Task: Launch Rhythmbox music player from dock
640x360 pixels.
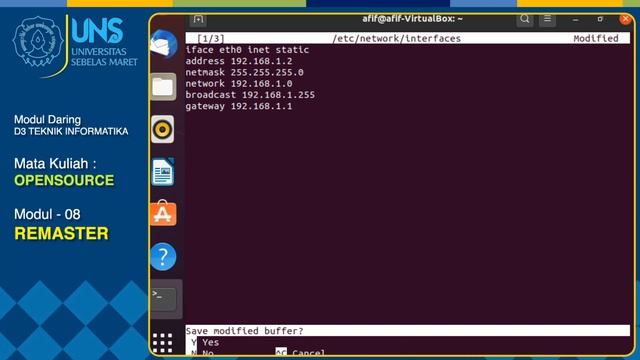Action: click(x=162, y=129)
